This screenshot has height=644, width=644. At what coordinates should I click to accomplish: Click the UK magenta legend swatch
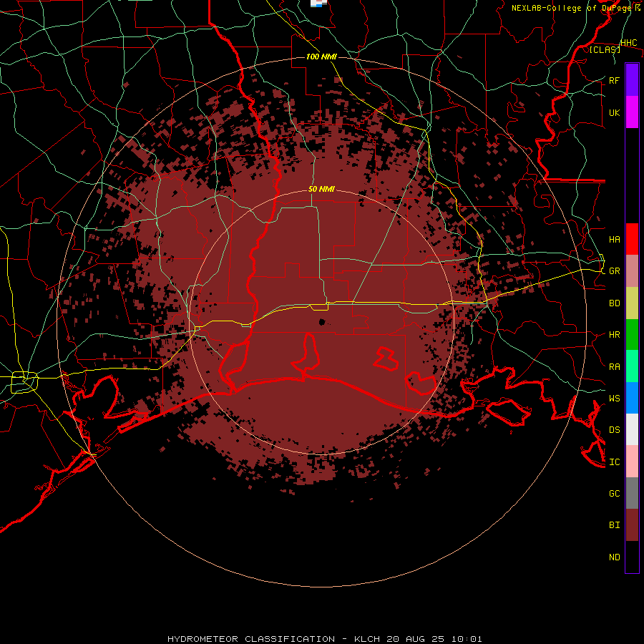[x=632, y=112]
